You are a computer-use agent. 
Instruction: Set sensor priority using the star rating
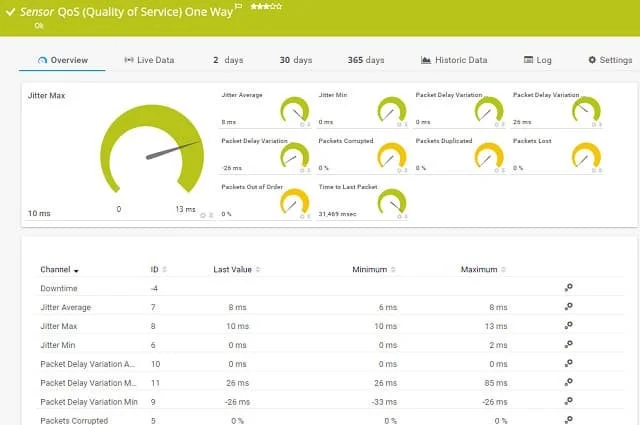(x=264, y=7)
